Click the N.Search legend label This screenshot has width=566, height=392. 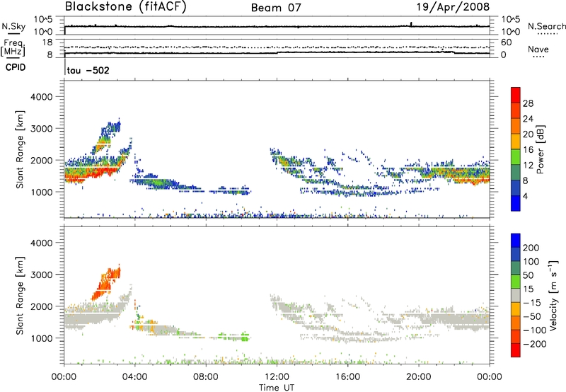tap(547, 26)
